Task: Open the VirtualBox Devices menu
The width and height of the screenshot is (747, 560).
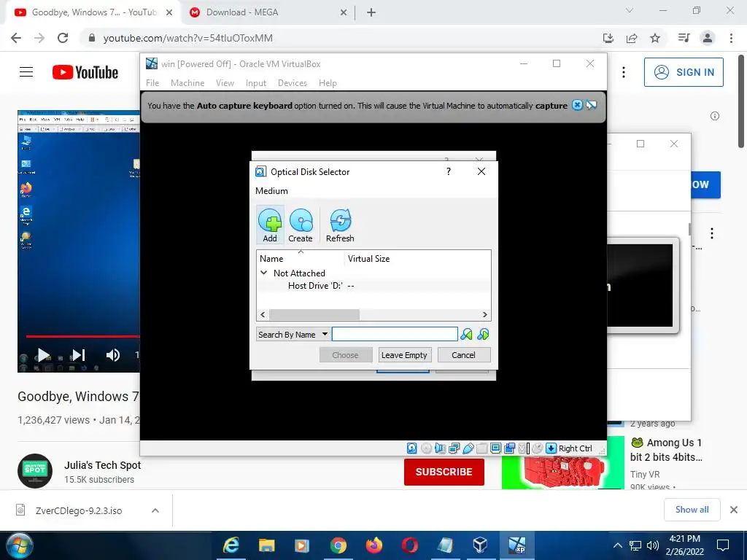Action: [293, 83]
